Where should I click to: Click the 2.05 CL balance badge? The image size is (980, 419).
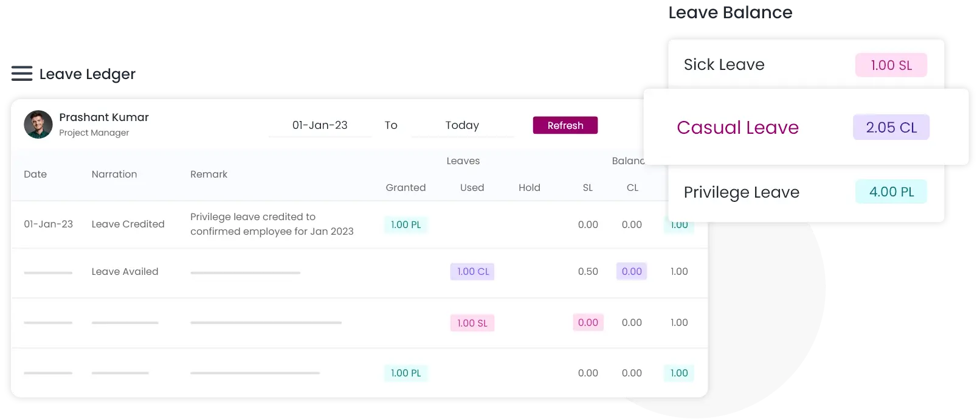coord(891,127)
